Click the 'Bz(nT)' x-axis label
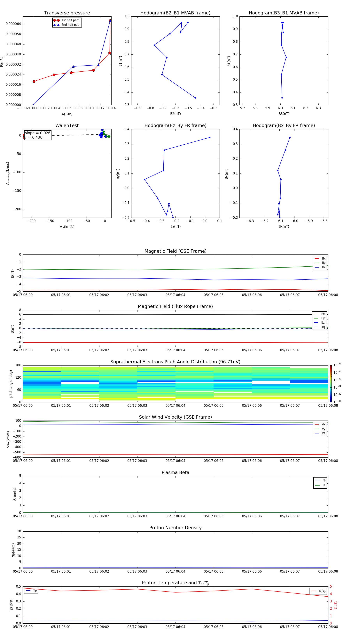351x644 pixels. (175, 227)
